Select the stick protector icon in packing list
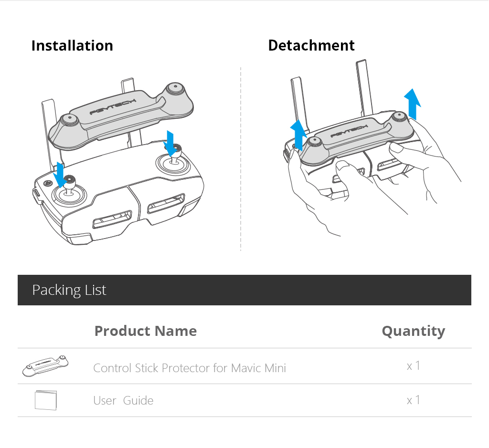Viewport: 489px width, 448px height. (45, 366)
